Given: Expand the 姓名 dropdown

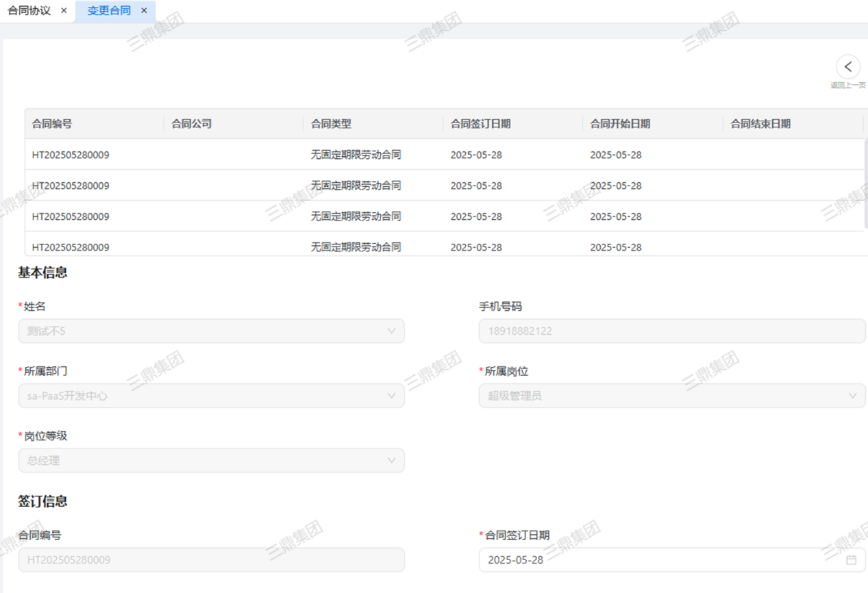Looking at the screenshot, I should (x=391, y=331).
